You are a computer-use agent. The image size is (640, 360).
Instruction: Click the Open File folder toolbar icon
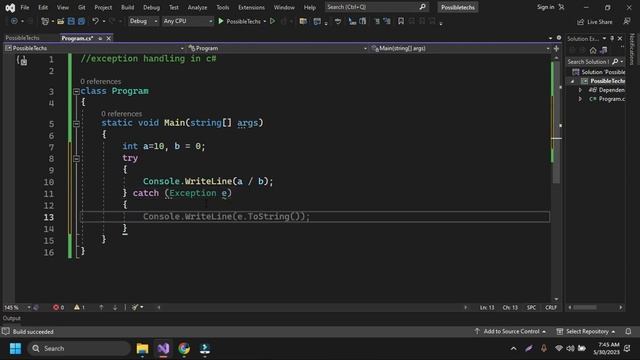(x=60, y=21)
